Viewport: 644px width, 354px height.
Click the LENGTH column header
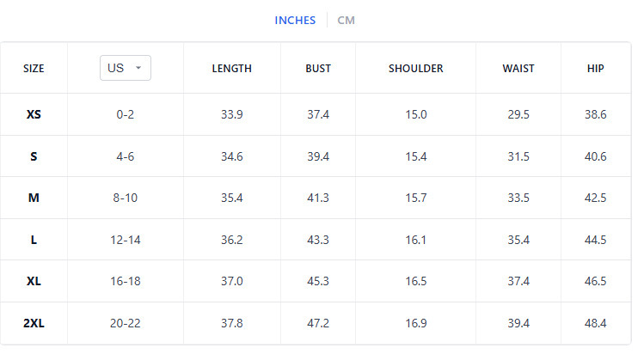pos(231,69)
